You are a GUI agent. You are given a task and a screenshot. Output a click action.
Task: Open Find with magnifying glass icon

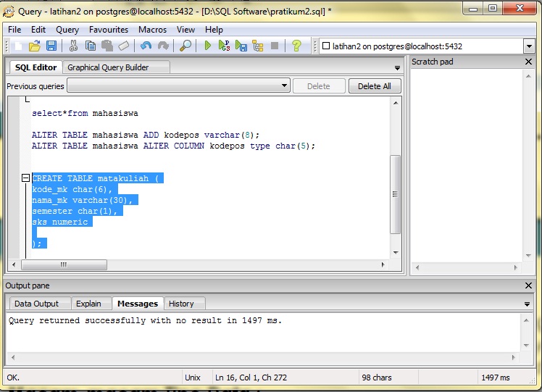185,46
